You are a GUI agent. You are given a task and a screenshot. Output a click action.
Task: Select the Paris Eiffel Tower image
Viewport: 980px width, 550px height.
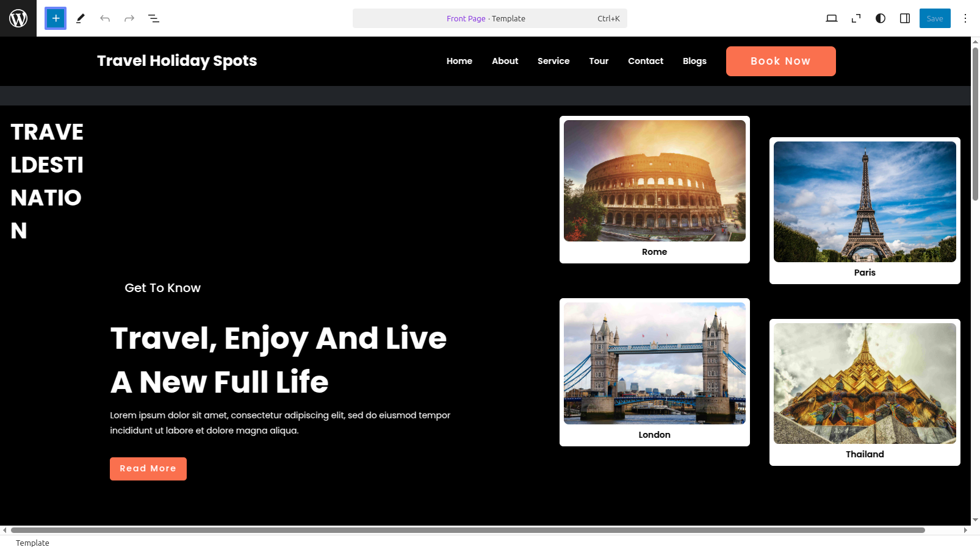(x=865, y=202)
